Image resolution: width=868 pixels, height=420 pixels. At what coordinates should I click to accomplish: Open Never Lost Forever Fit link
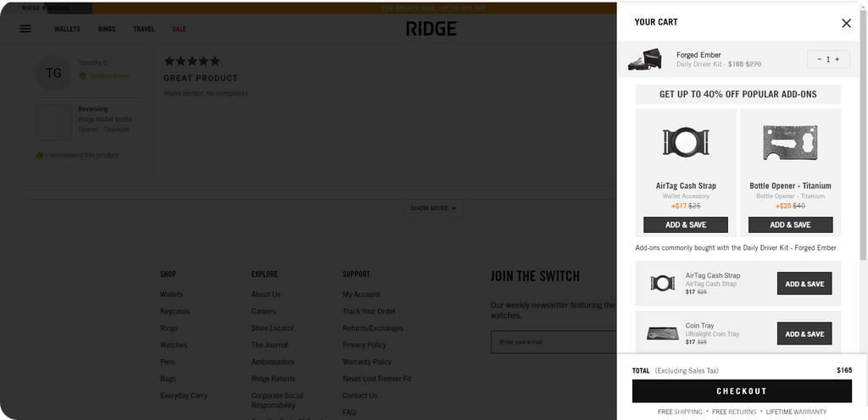[x=377, y=379]
